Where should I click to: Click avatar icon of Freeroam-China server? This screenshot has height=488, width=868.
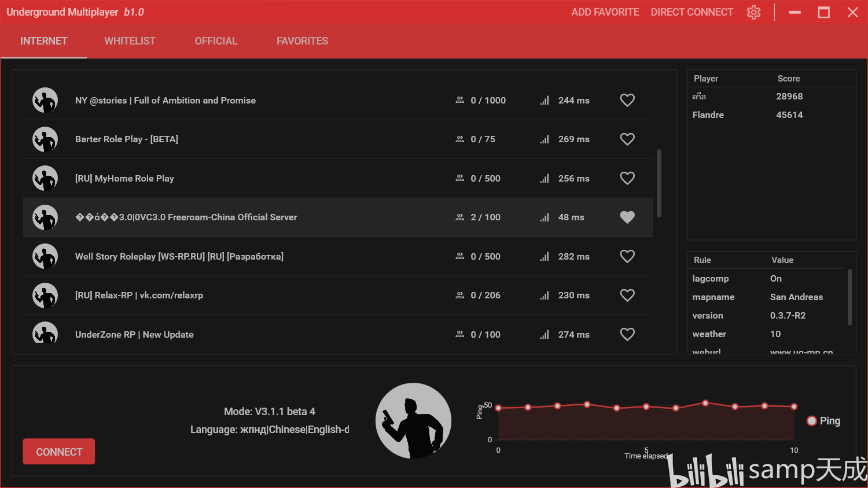point(45,217)
